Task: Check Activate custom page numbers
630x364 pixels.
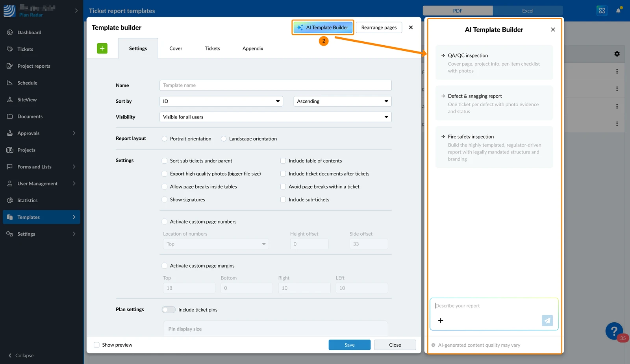Action: click(x=165, y=222)
